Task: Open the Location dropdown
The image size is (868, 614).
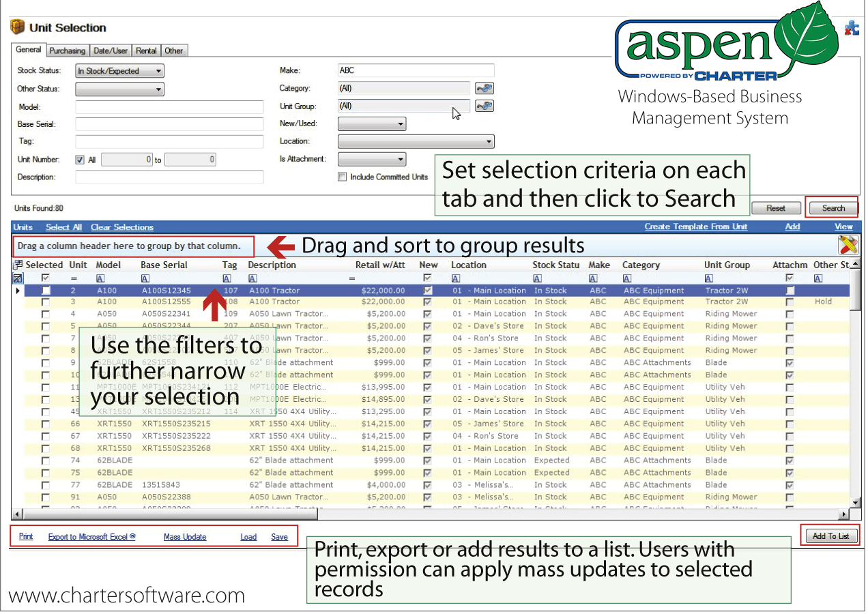Action: [490, 141]
